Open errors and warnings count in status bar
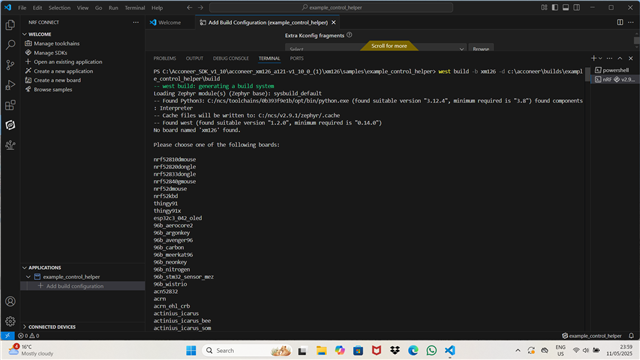 tap(29, 336)
